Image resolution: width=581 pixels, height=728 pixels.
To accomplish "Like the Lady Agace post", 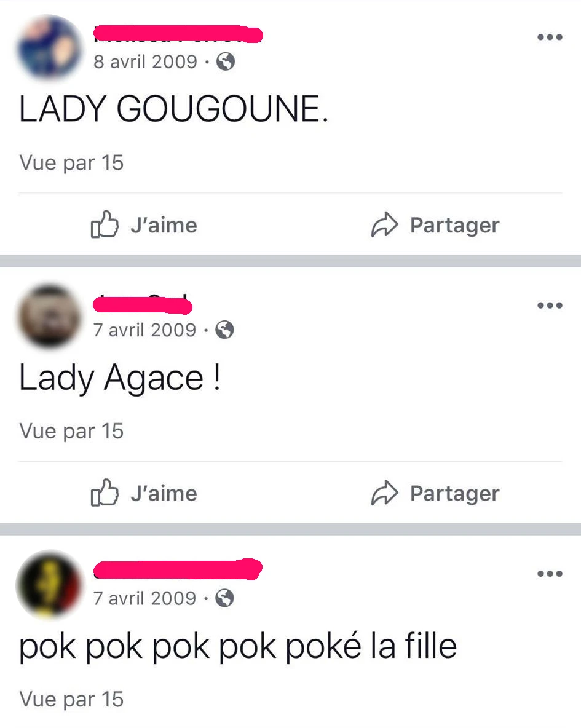I will [143, 493].
